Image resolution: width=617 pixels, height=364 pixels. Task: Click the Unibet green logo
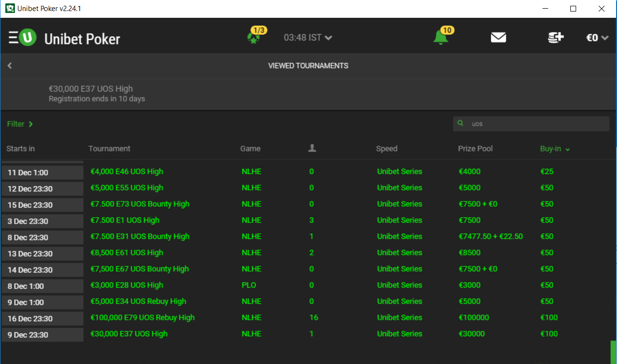point(28,37)
